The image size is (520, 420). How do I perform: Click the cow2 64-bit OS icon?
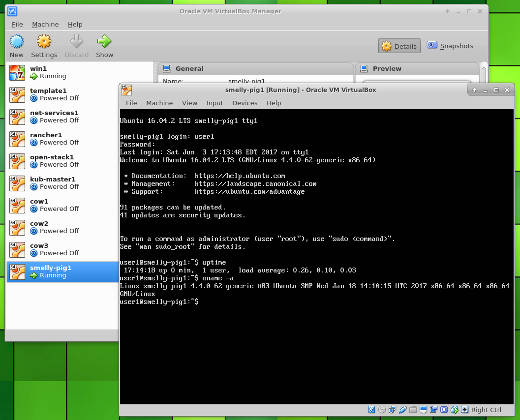coord(17,228)
